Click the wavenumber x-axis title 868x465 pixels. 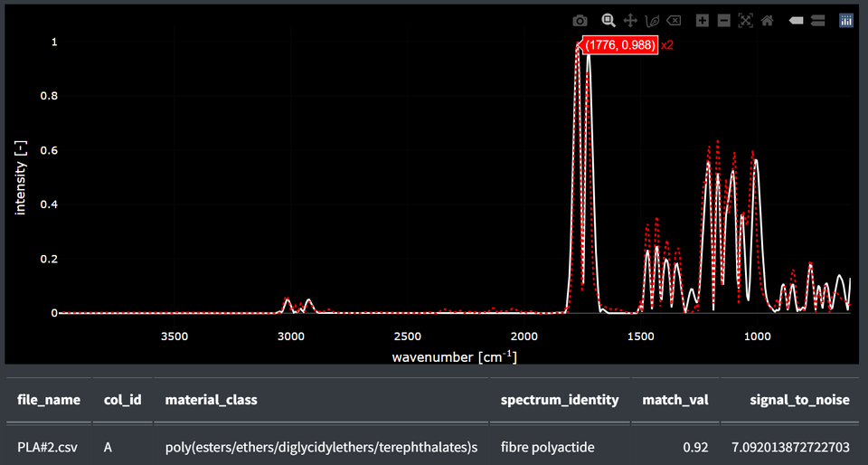click(455, 356)
